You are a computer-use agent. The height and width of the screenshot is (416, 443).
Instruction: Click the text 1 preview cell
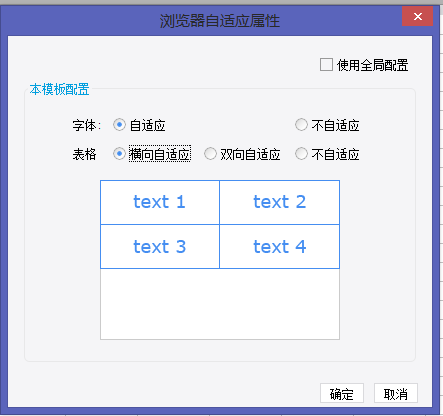pyautogui.click(x=160, y=202)
